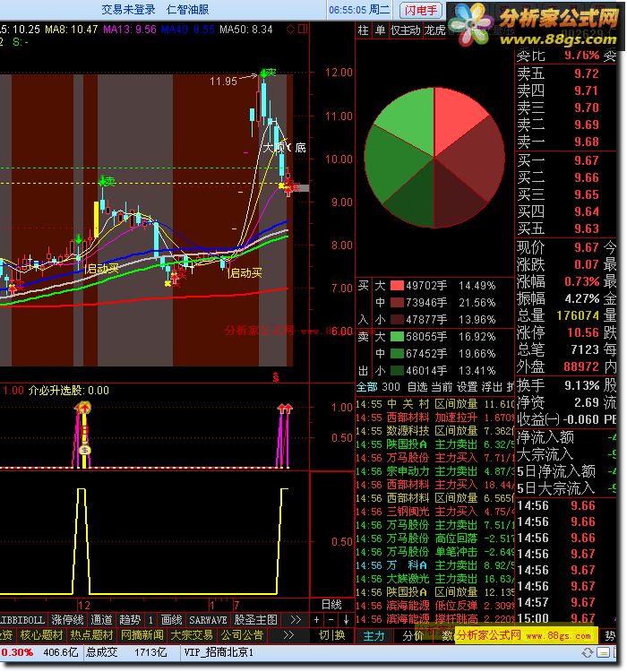Image resolution: width=627 pixels, height=672 pixels.
Task: Click the 买五 price 9.63
Action: tap(587, 228)
